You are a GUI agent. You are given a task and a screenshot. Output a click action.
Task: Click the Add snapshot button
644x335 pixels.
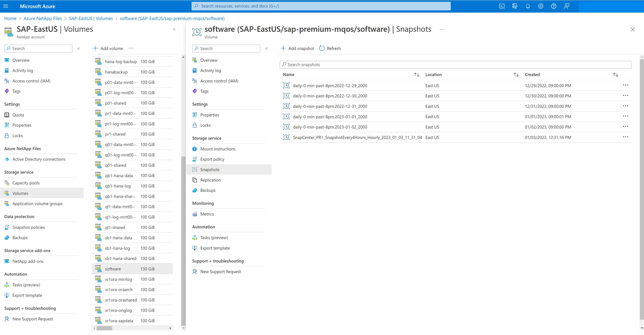tap(297, 48)
